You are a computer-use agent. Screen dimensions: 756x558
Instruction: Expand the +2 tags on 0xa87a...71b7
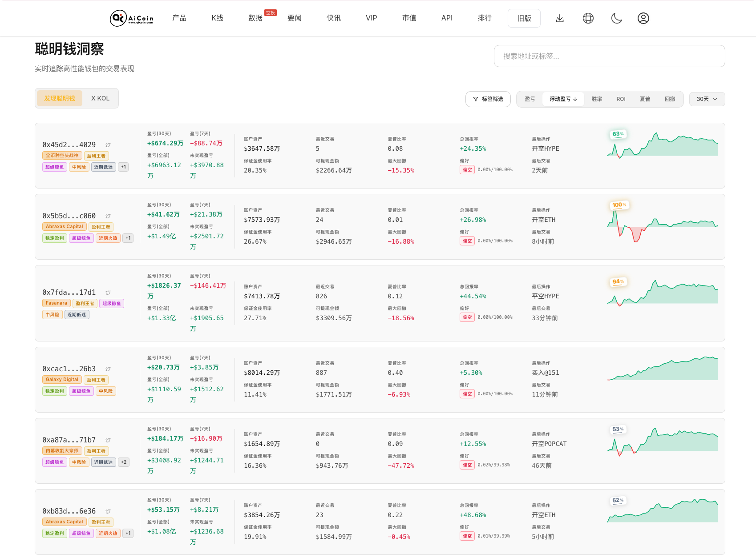pyautogui.click(x=124, y=462)
